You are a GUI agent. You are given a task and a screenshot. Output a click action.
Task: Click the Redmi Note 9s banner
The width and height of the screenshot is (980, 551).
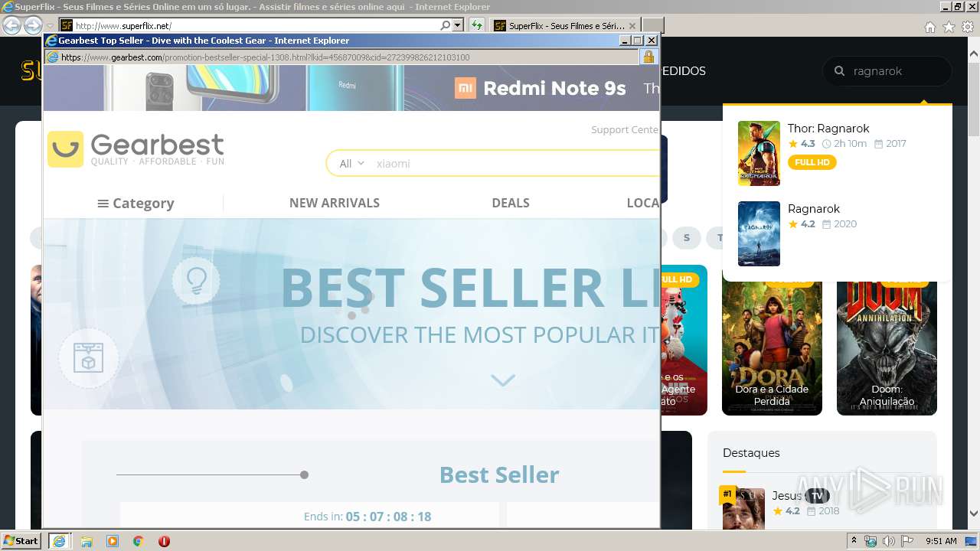tap(351, 88)
